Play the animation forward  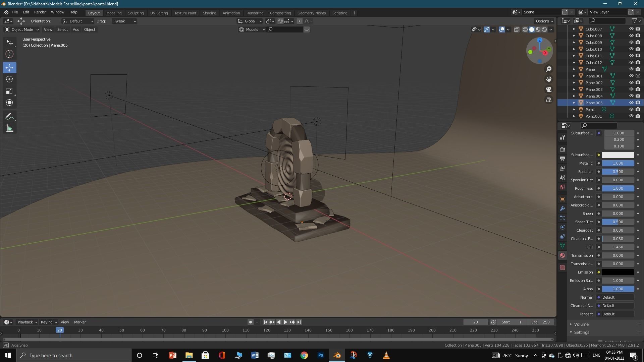pyautogui.click(x=285, y=322)
